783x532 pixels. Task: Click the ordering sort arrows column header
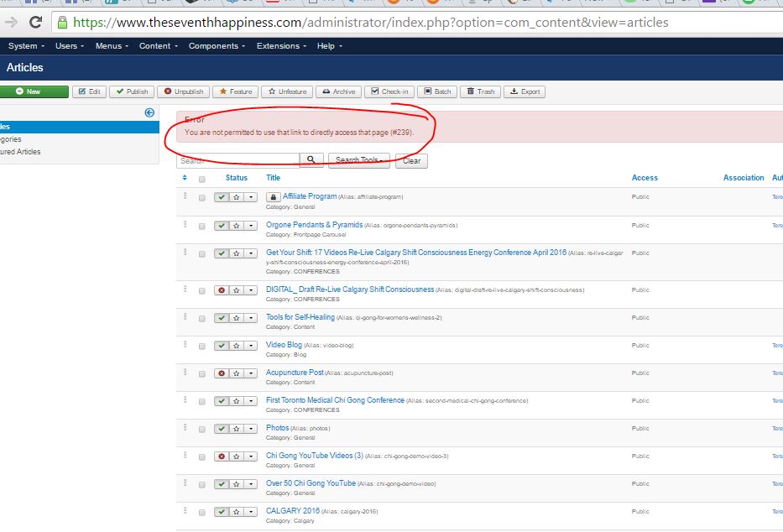tap(185, 178)
